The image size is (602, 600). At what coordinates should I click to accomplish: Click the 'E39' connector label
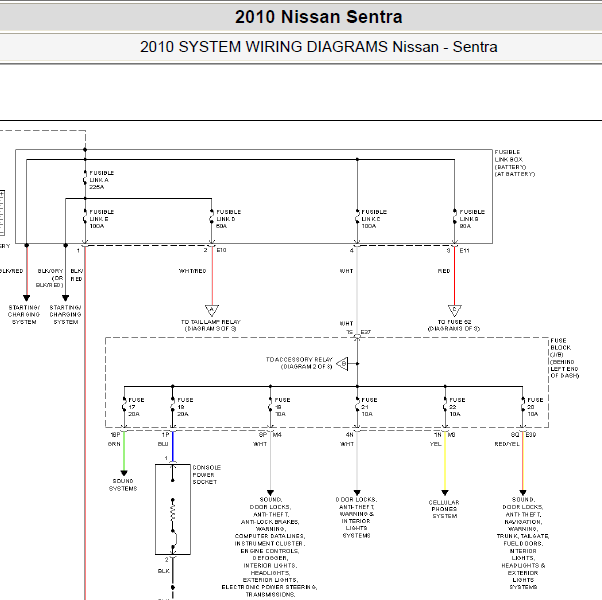(531, 435)
